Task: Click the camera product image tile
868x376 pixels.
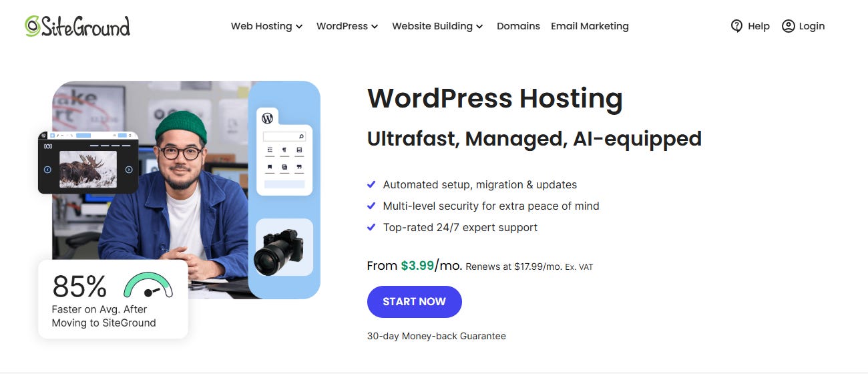Action: pos(284,247)
